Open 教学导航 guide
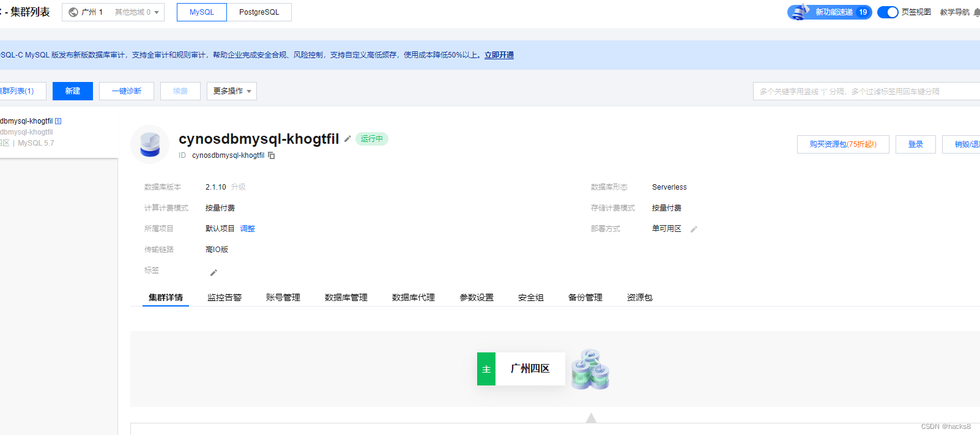The width and height of the screenshot is (980, 435). (x=954, y=12)
